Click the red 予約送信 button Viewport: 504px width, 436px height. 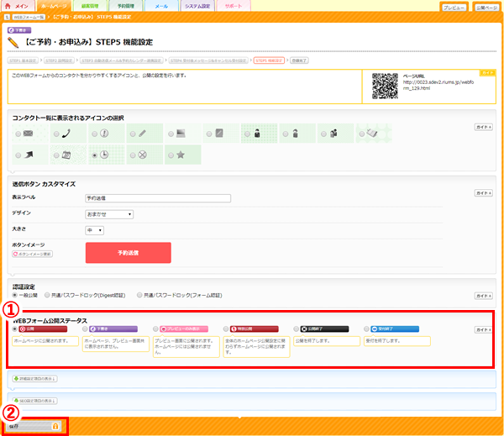128,253
